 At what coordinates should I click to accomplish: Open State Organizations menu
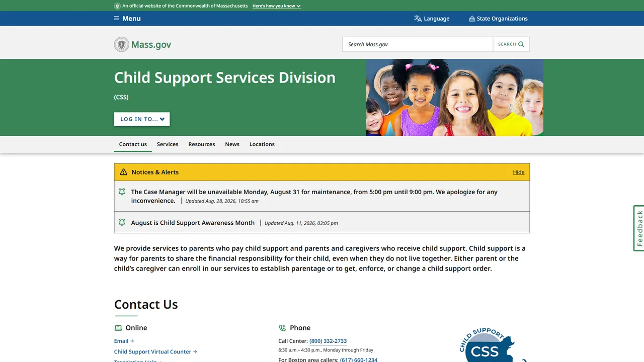coord(498,19)
